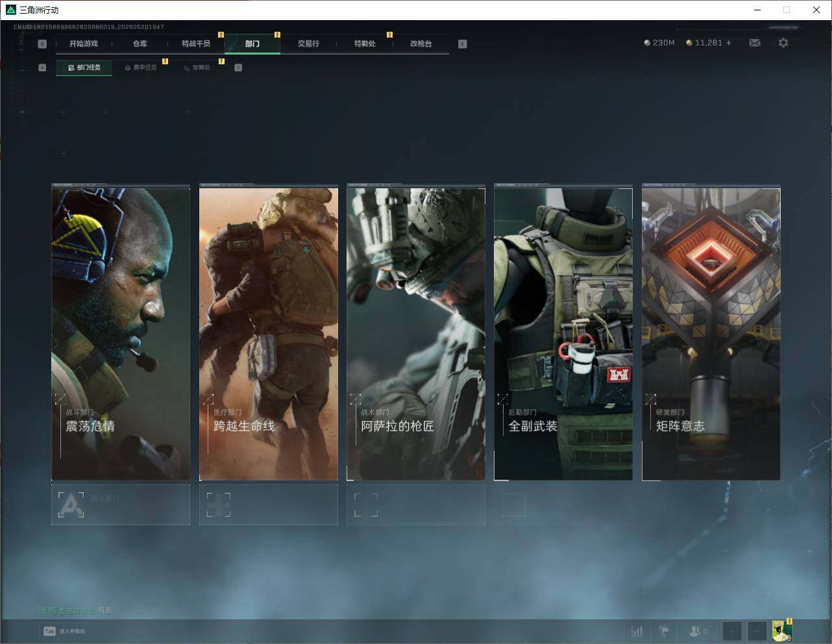Viewport: 832px width, 644px height.
Task: Open the 开始游戏 tab
Action: [84, 43]
